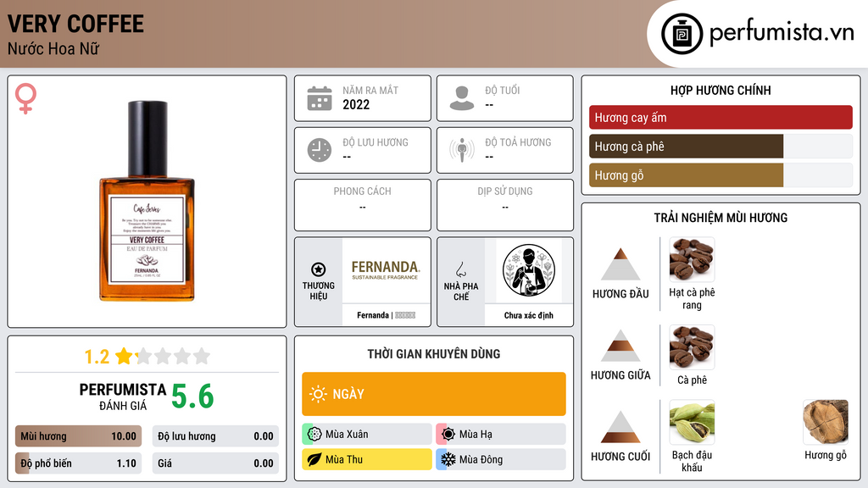
Task: Click the pink female gender symbol
Action: pyautogui.click(x=25, y=98)
